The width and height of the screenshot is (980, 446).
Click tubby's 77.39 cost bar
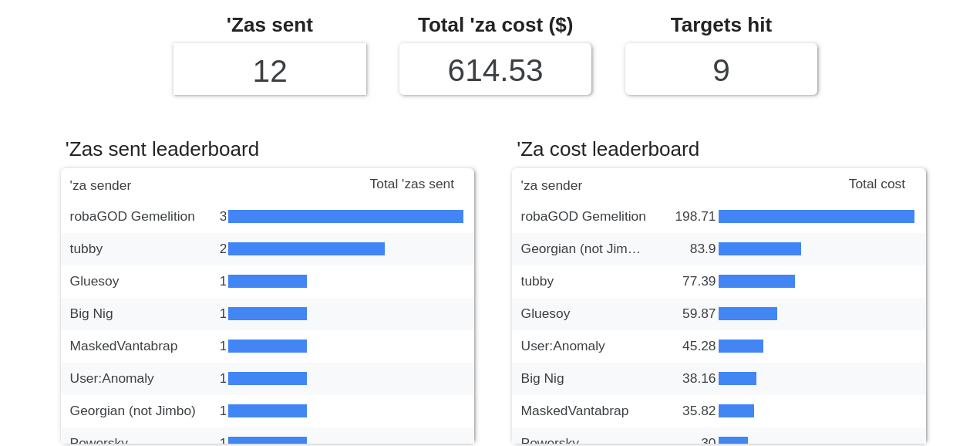click(x=756, y=282)
